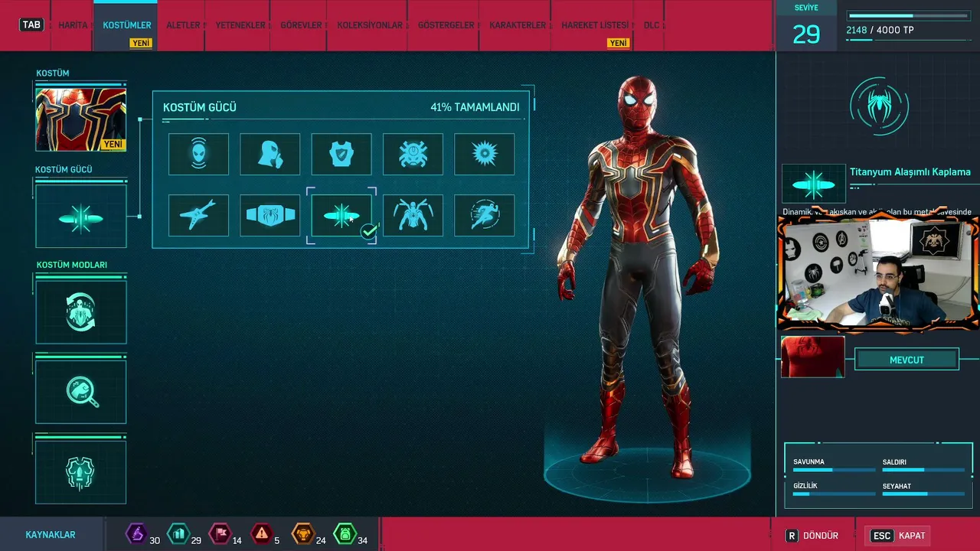
Task: Click the pink flag token showing 14
Action: tap(220, 533)
